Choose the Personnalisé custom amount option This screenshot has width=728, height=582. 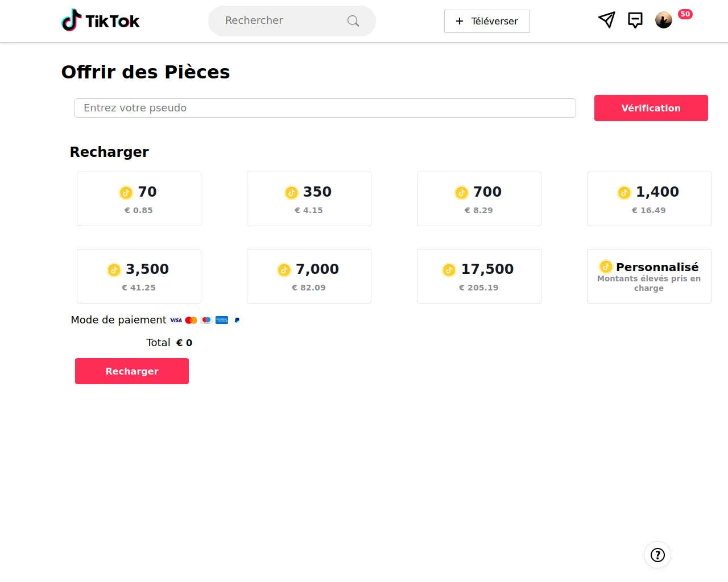click(649, 276)
